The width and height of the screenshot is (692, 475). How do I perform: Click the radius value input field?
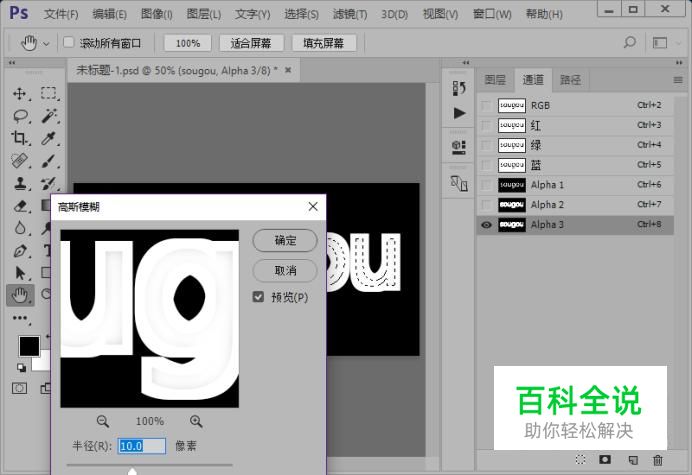142,446
